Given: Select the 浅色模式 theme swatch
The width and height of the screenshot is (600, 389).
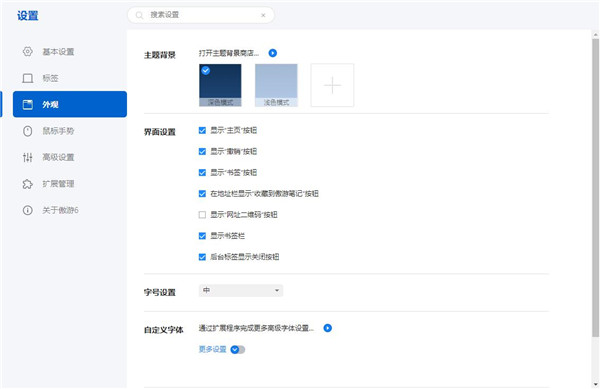Looking at the screenshot, I should (276, 85).
